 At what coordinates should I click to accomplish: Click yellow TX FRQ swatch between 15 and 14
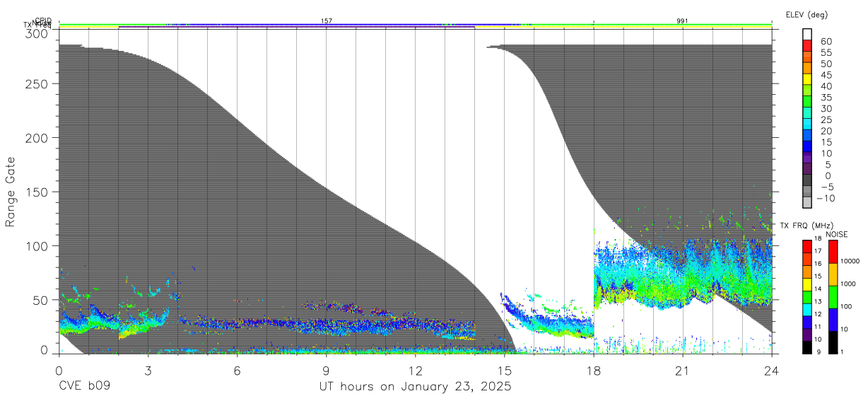point(807,284)
